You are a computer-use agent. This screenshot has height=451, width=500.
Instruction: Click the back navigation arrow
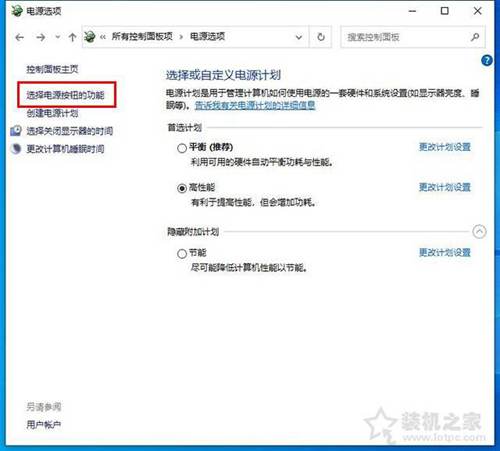[x=20, y=37]
